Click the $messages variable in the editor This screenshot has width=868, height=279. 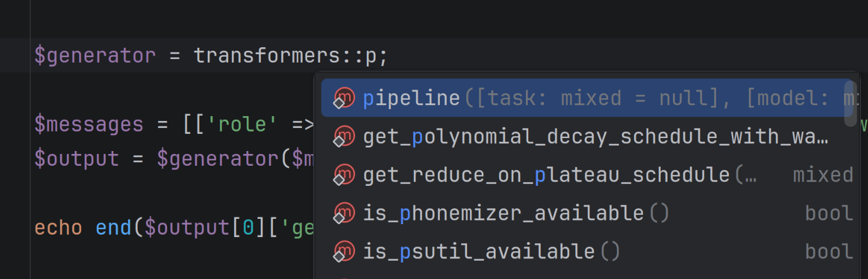point(89,124)
